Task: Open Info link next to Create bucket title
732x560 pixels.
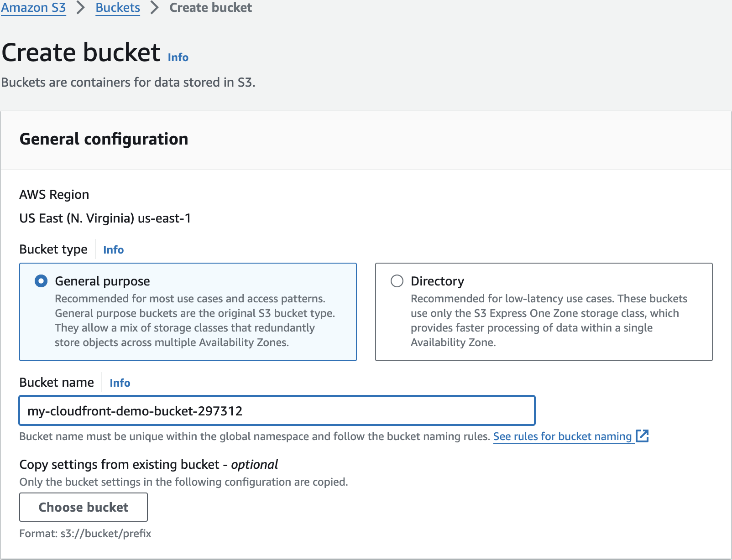Action: click(178, 57)
